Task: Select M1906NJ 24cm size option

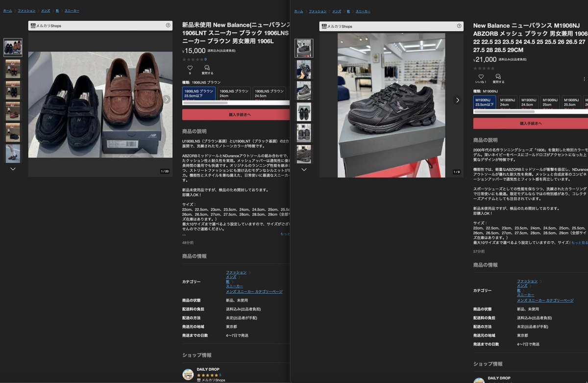Action: 508,102
